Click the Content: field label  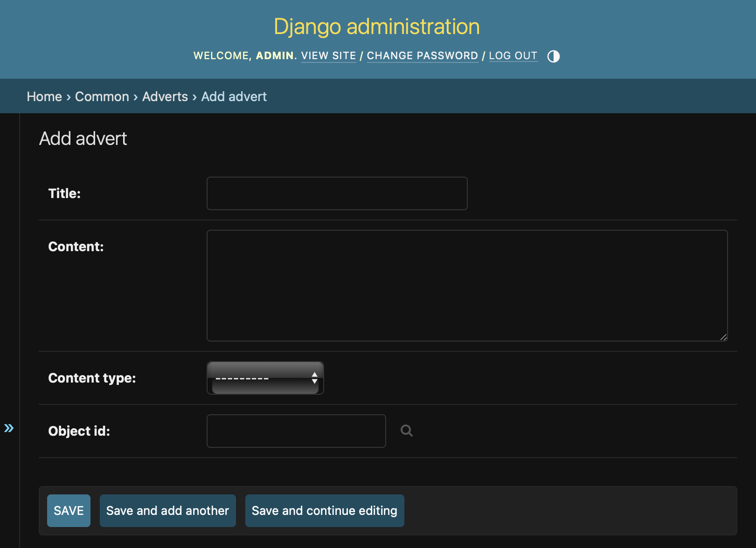(76, 247)
